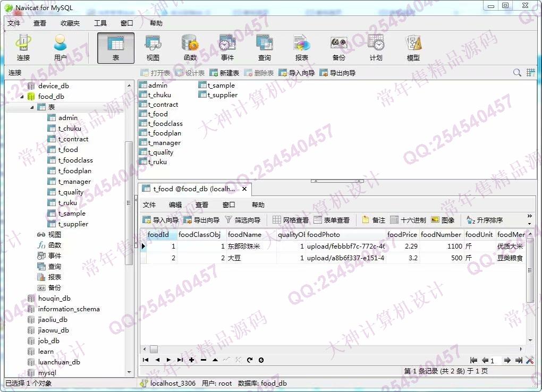Viewport: 542px width, 392px height.
Task: Open the 文件 menu in main menubar
Action: click(14, 23)
